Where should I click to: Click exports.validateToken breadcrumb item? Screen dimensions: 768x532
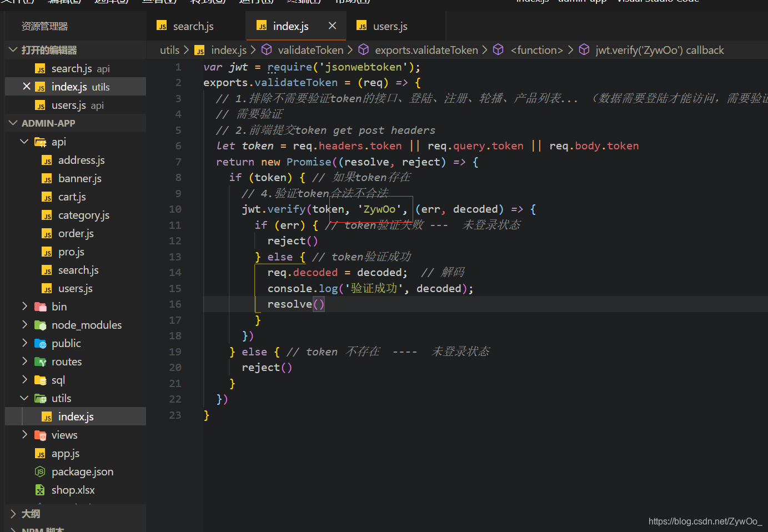(x=426, y=50)
